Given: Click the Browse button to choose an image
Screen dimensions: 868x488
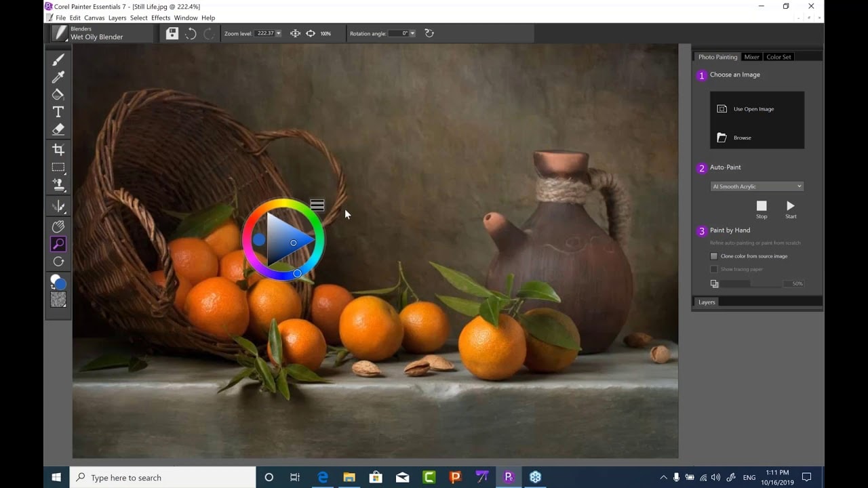Looking at the screenshot, I should (743, 137).
